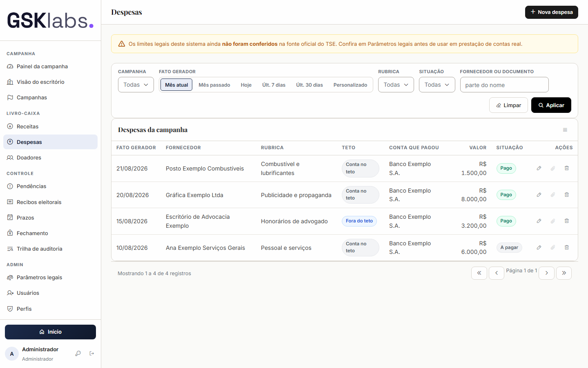588x368 pixels.
Task: Open Pendências in the sidebar
Action: pos(50,186)
